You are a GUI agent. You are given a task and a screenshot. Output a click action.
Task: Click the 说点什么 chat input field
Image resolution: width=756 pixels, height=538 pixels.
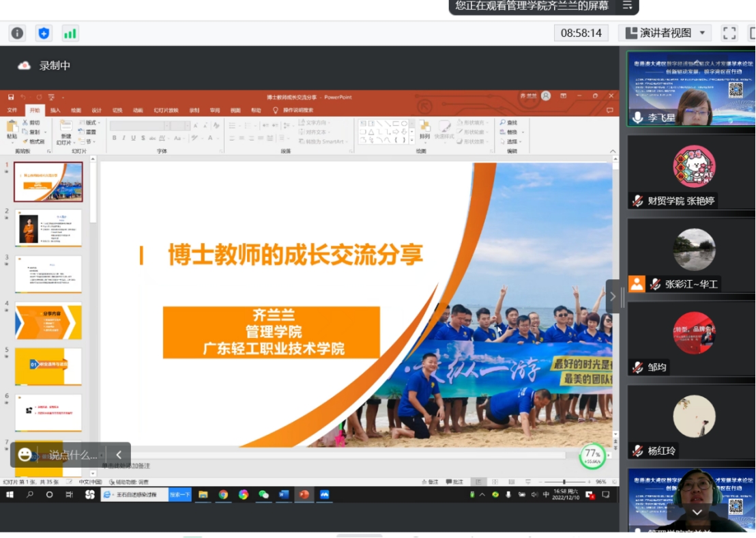click(x=72, y=455)
